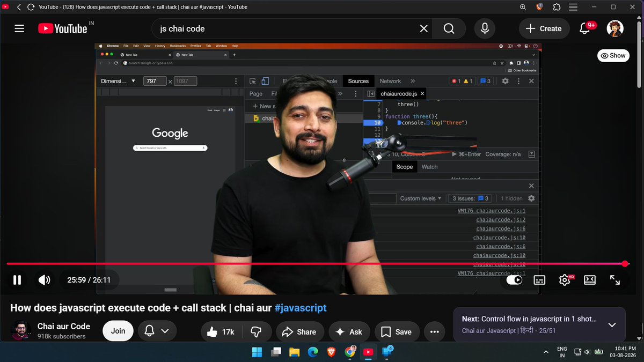
Task: Open the Chai aur Code channel avatar
Action: pyautogui.click(x=21, y=331)
